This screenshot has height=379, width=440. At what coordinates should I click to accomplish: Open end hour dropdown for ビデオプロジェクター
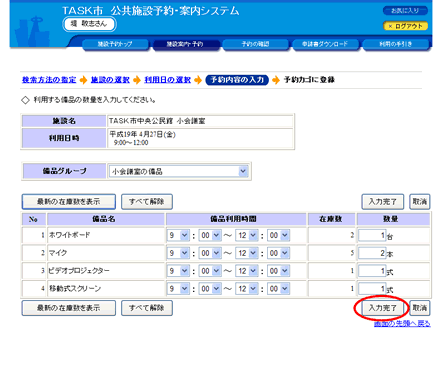coord(247,271)
